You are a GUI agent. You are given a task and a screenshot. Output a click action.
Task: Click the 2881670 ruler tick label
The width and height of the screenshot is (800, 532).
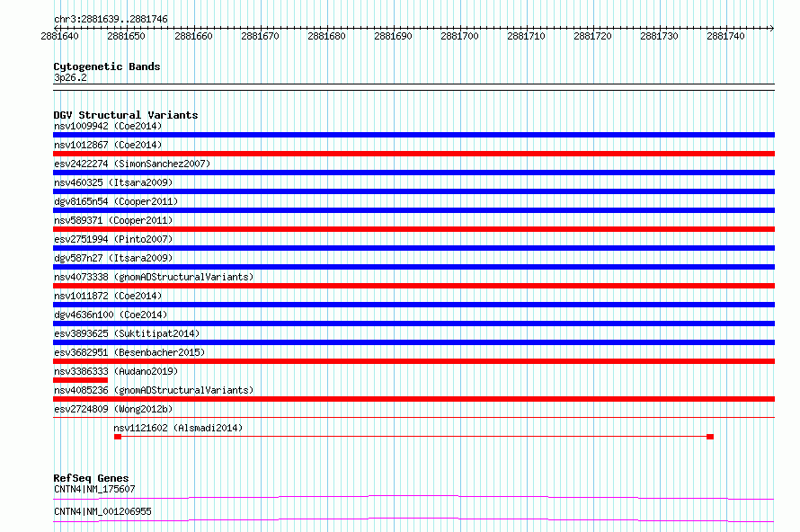click(260, 36)
